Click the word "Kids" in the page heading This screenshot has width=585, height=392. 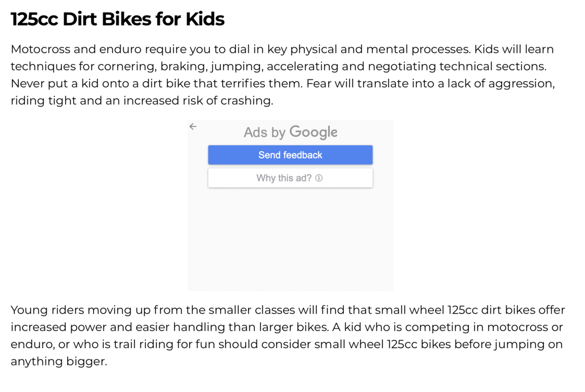(206, 19)
